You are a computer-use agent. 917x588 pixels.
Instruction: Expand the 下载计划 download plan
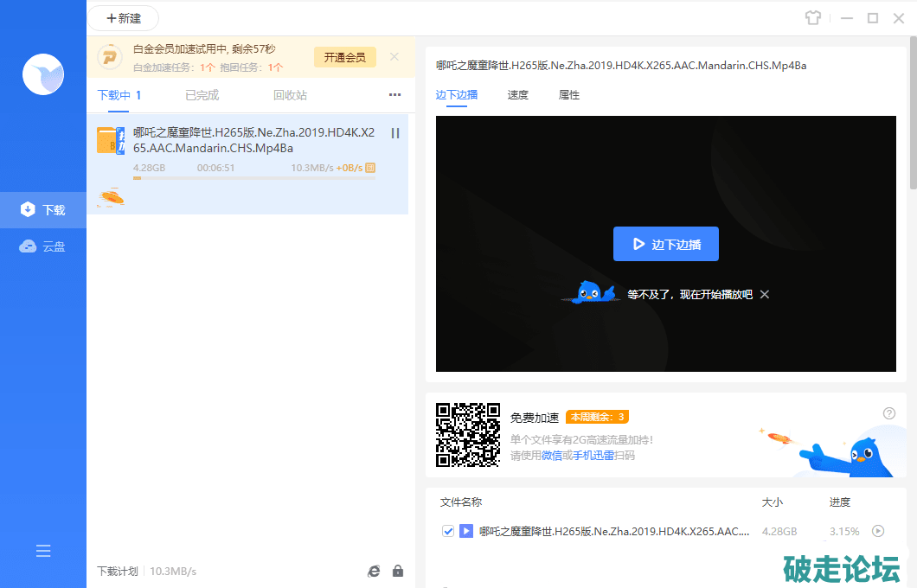coord(117,571)
